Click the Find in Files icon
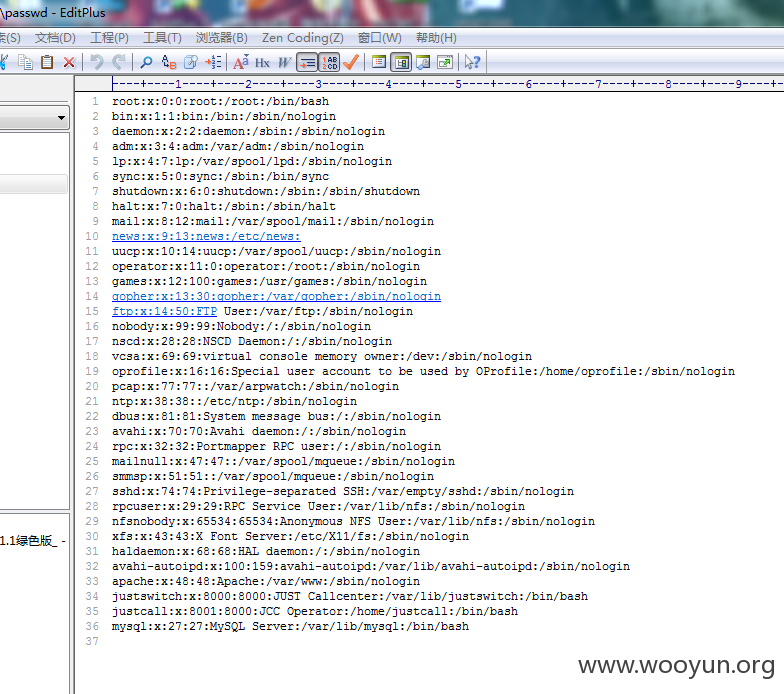The height and width of the screenshot is (694, 784). pyautogui.click(x=191, y=62)
